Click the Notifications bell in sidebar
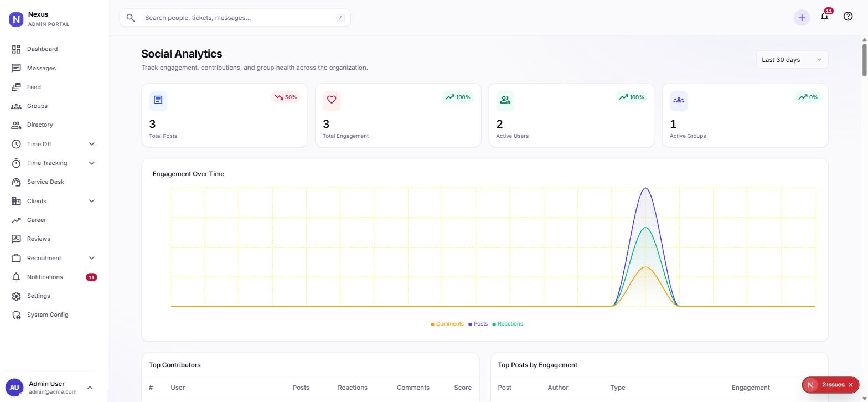This screenshot has height=402, width=868. (16, 277)
